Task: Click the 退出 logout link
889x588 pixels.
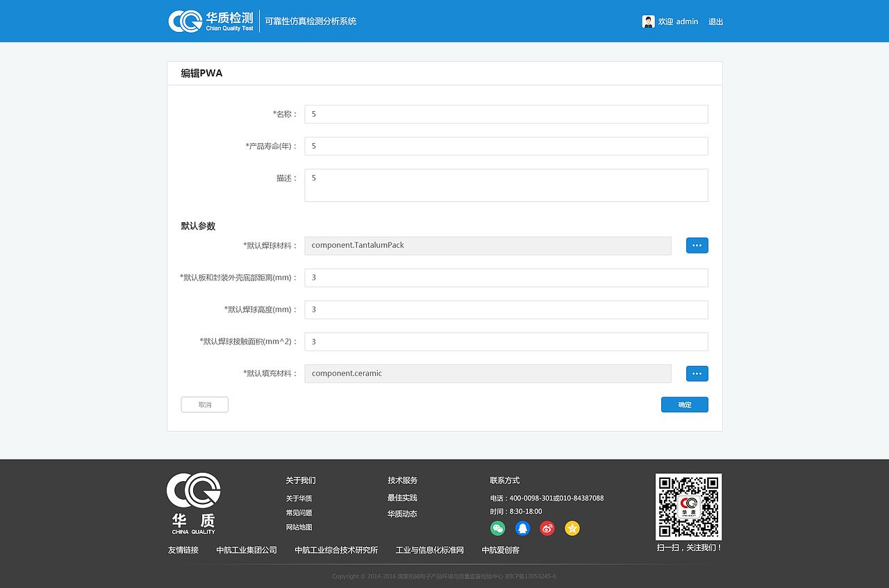Action: click(716, 22)
